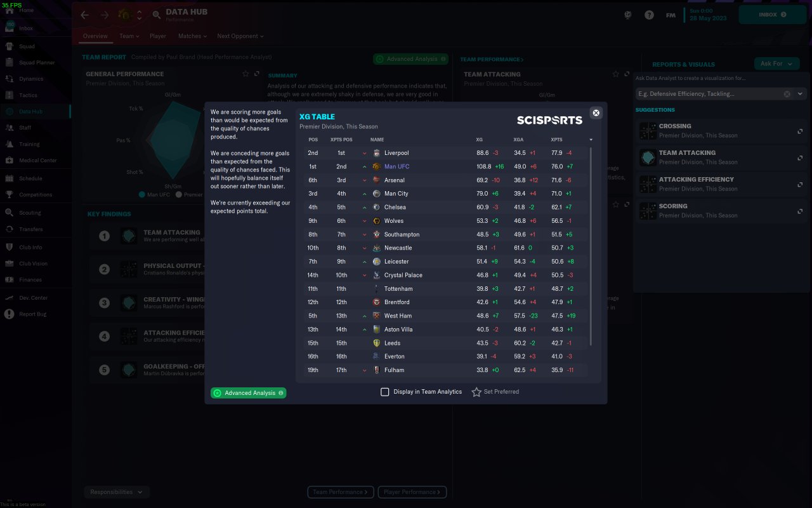The width and height of the screenshot is (812, 508).
Task: Clear the data analyst search field
Action: click(787, 94)
